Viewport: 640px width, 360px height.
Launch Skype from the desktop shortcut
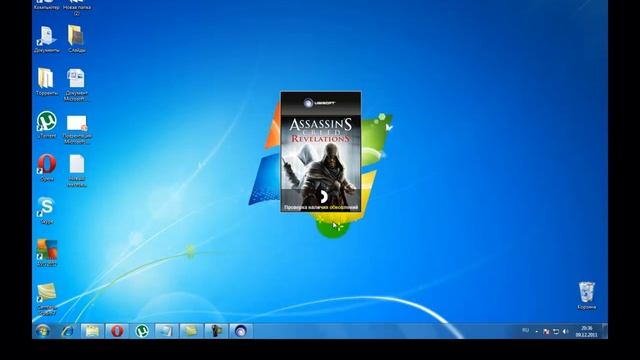(47, 210)
